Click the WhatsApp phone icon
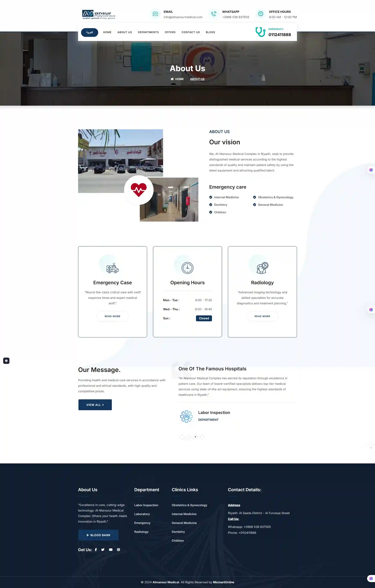 click(214, 14)
